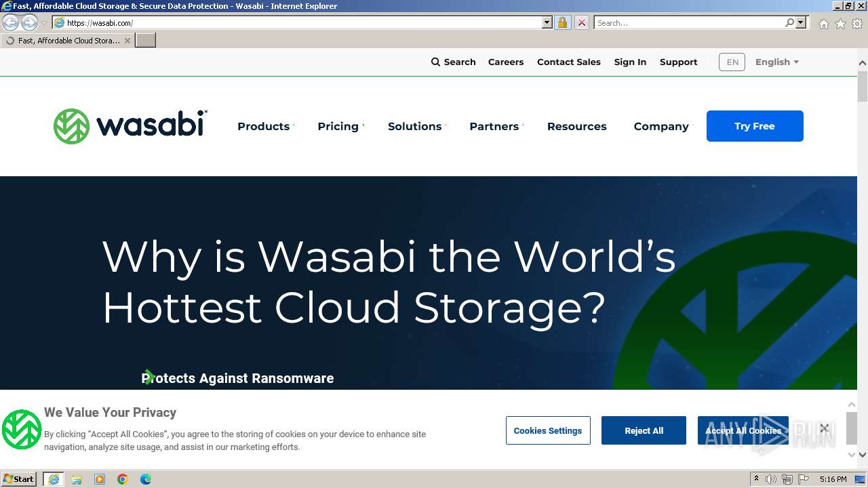Open IE Tools gear icon
This screenshot has height=488, width=868.
(857, 24)
